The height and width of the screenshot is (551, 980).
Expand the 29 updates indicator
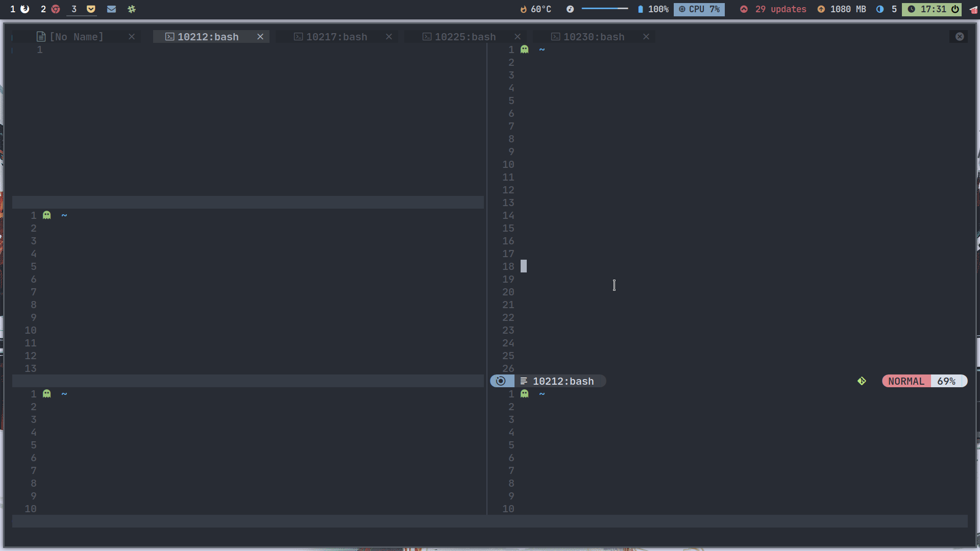[x=772, y=9]
